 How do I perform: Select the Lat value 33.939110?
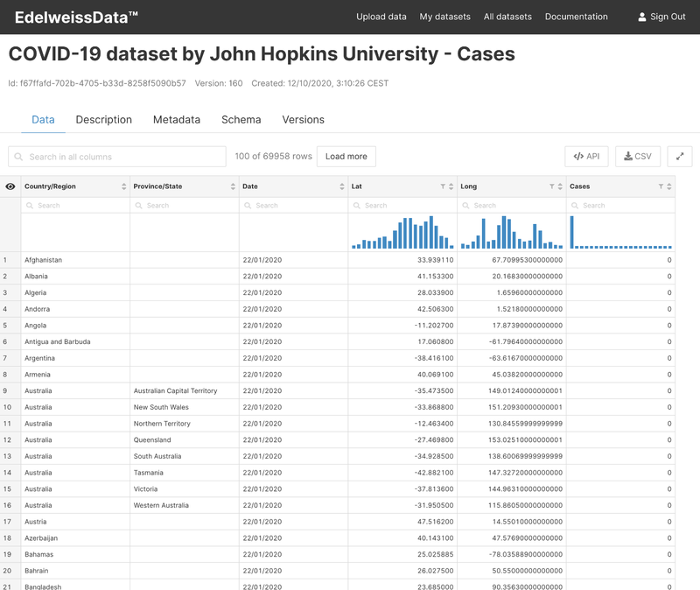[402, 260]
